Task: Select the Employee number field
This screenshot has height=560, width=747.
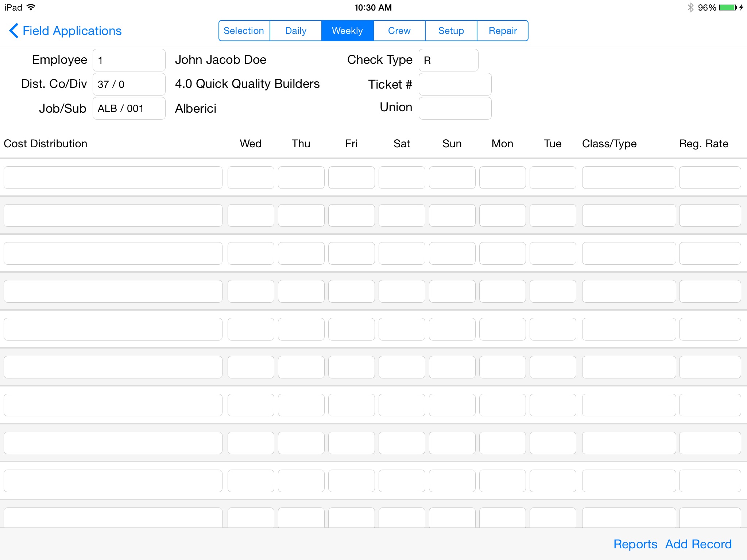Action: (129, 59)
